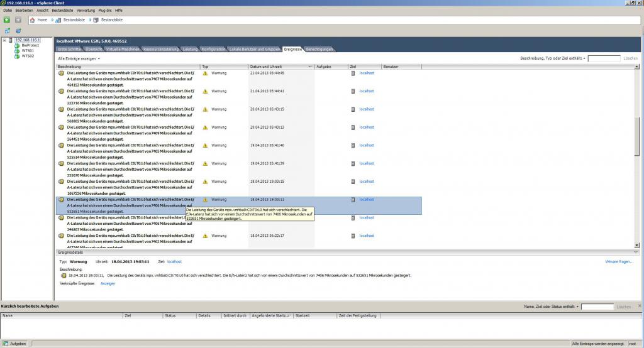Image resolution: width=644 pixels, height=348 pixels.
Task: Click the Aufgaben button in status bar
Action: [x=15, y=344]
